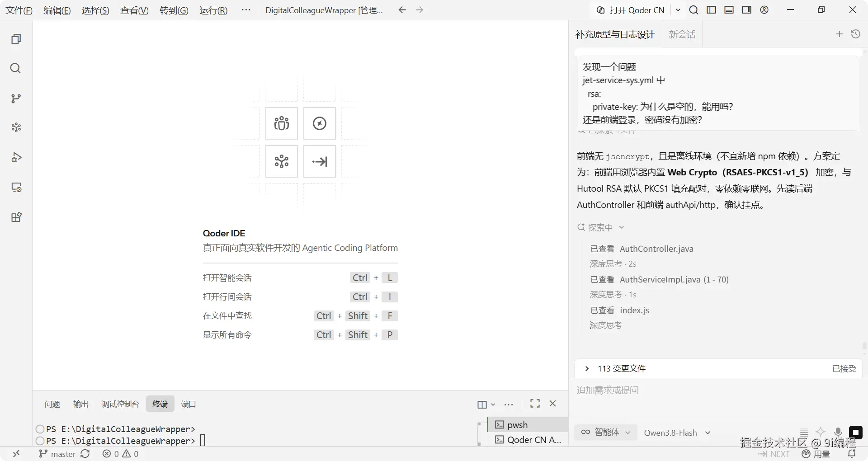Focus the 追加需求或提问 input field

(x=718, y=390)
